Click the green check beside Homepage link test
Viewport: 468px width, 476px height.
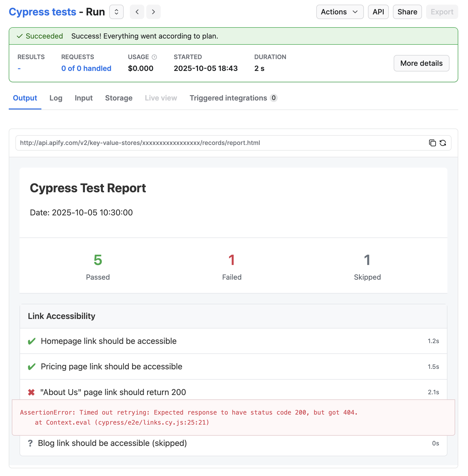(31, 341)
